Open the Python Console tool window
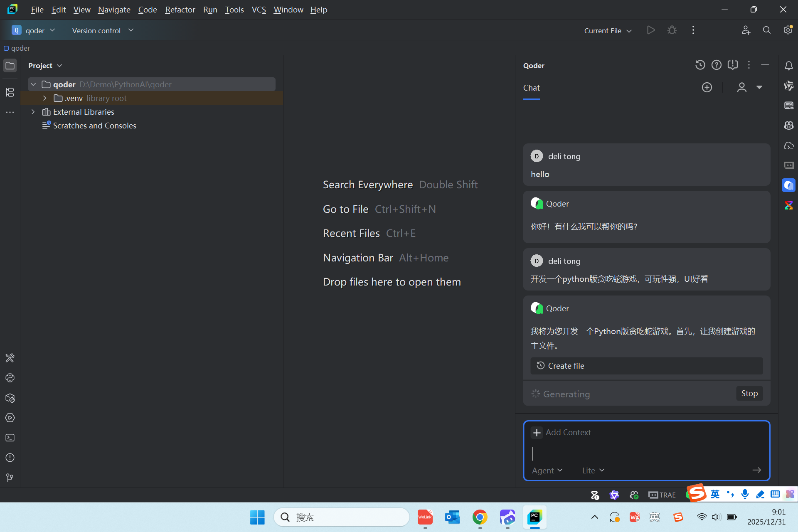The width and height of the screenshot is (798, 532). pos(10,378)
